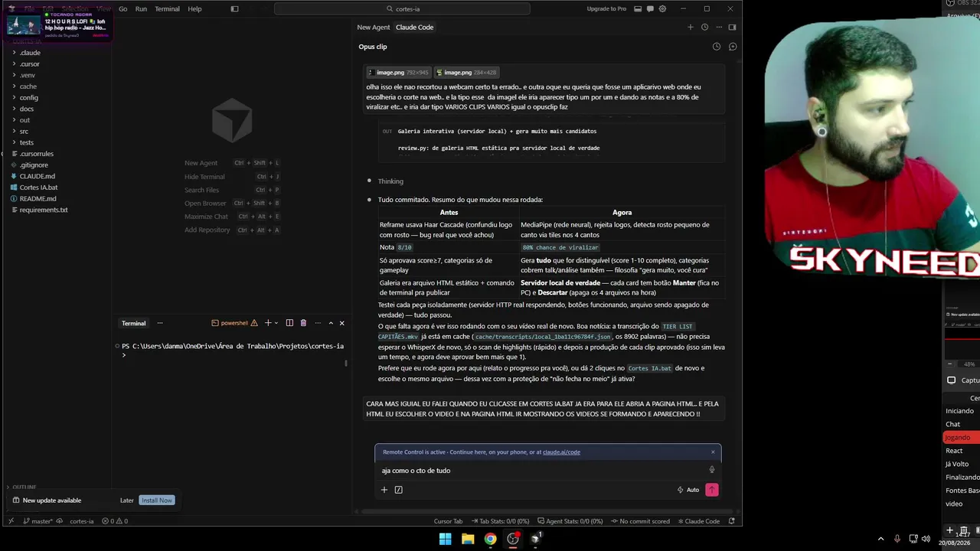Open session history clock next to Opus clip
Viewport: 980px width, 551px height.
(717, 47)
